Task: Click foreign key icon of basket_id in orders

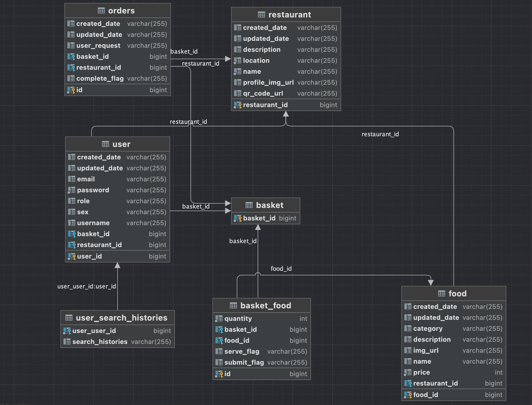Action: (x=71, y=57)
